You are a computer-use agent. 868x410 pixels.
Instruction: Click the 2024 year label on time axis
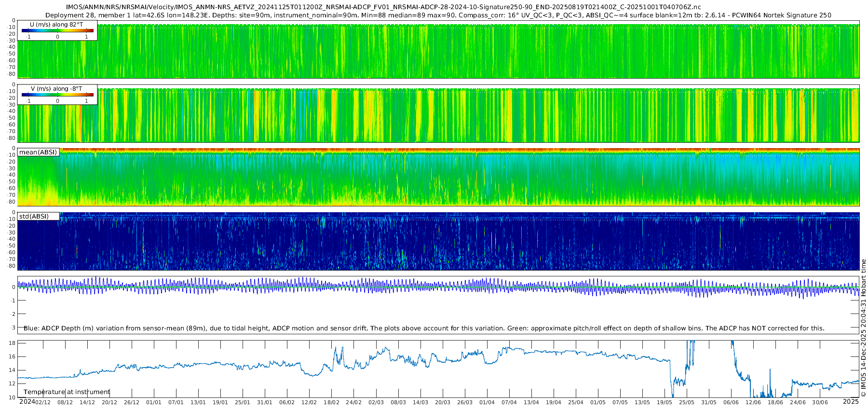point(27,402)
